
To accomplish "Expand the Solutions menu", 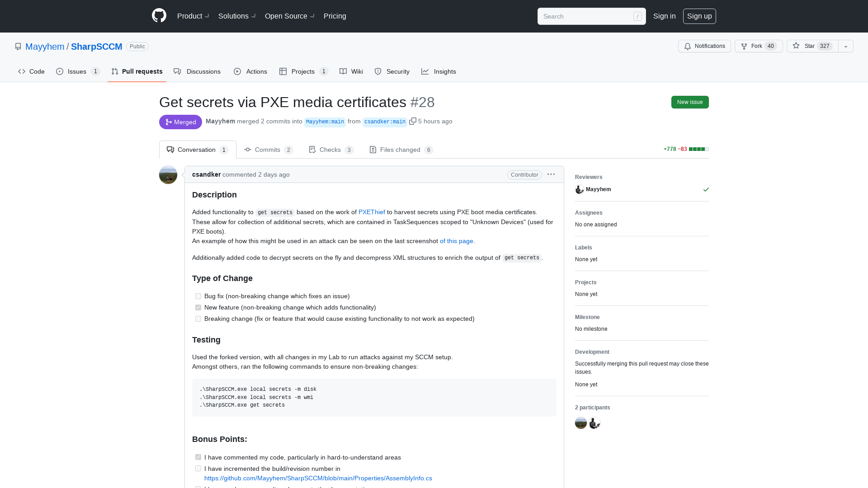I will pos(237,16).
